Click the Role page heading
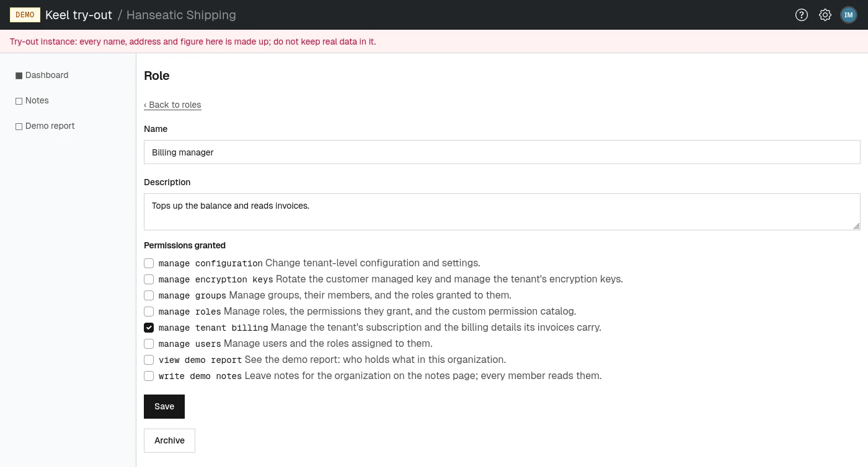The height and width of the screenshot is (467, 868). [157, 76]
